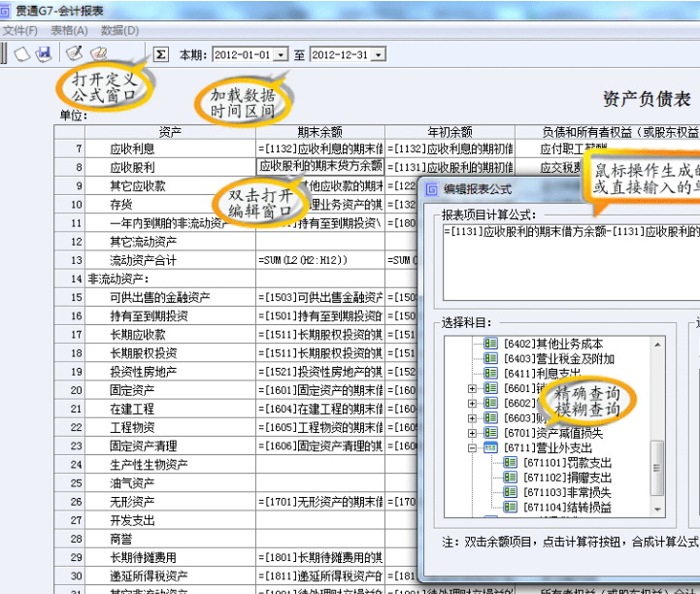Viewport: 700px width, 594px height.
Task: Click the icon beside [671103]非常损失
Action: 511,492
